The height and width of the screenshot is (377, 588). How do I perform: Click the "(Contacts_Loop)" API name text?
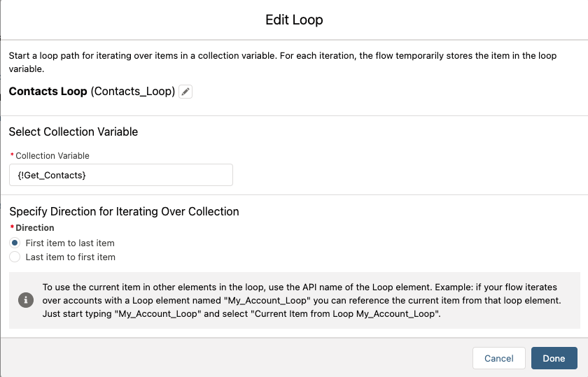[133, 92]
